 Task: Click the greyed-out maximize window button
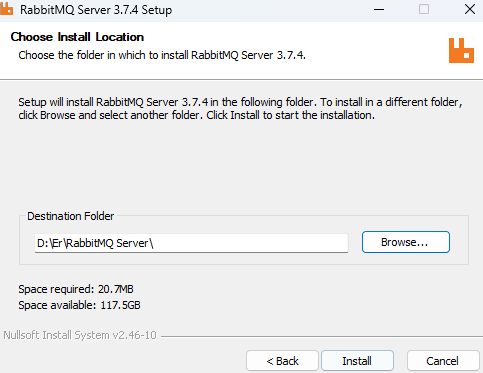(x=424, y=9)
